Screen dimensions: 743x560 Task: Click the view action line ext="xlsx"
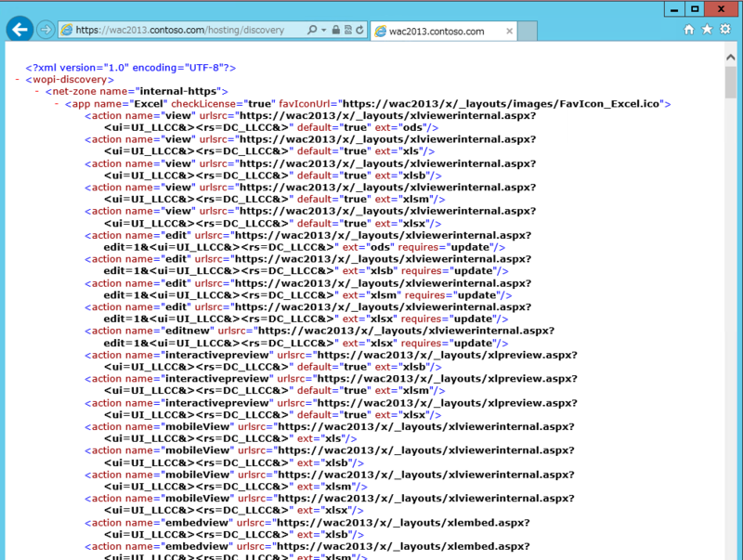click(310, 217)
